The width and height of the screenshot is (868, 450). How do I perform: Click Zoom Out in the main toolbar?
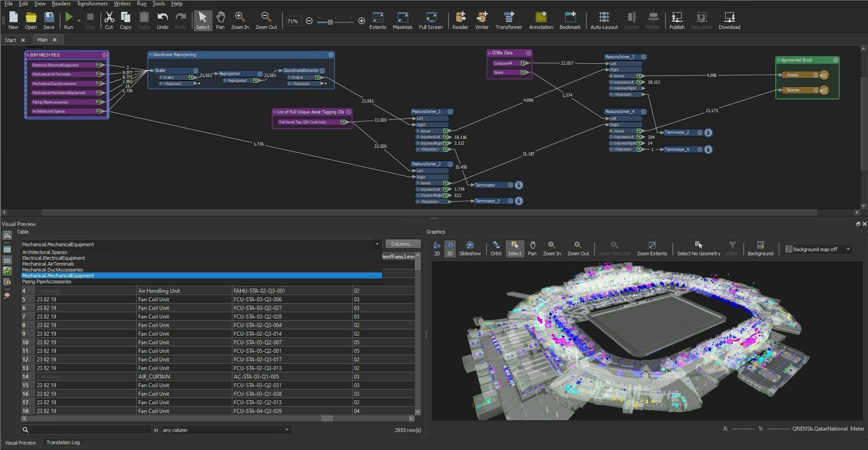click(266, 20)
